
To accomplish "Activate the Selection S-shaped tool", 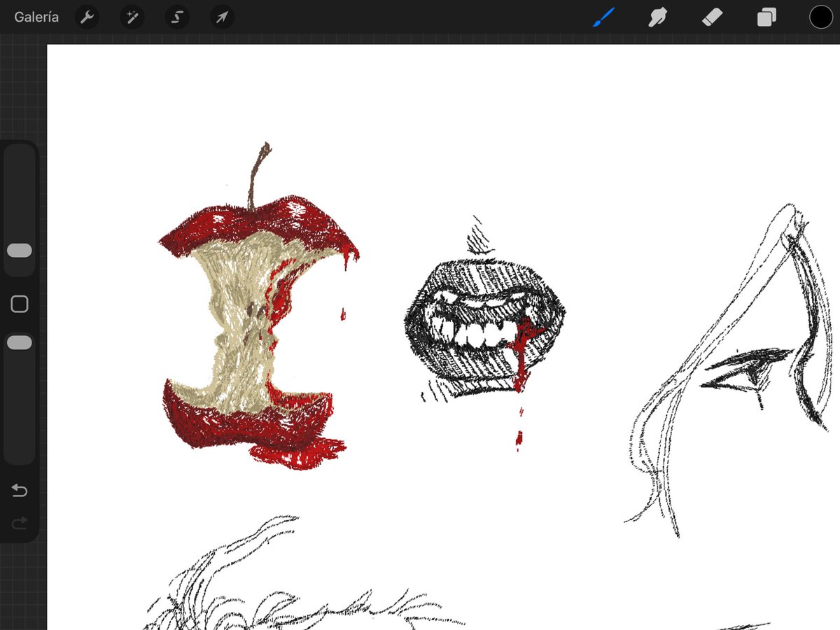I will click(177, 17).
